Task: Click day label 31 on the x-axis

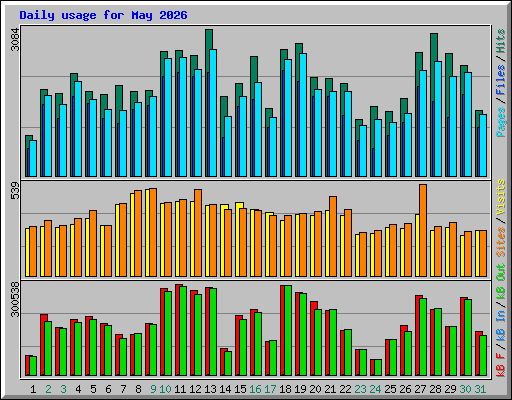Action: [x=480, y=389]
